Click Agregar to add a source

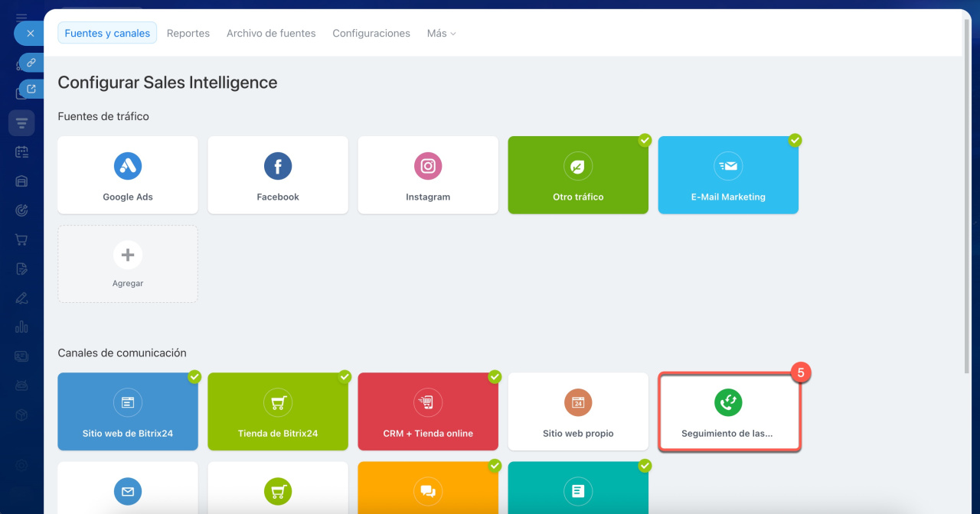128,264
